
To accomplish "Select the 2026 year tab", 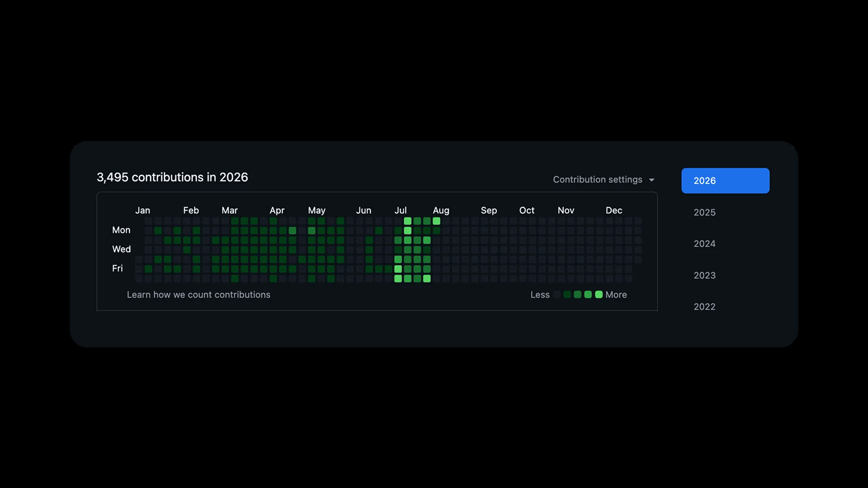I will 725,181.
